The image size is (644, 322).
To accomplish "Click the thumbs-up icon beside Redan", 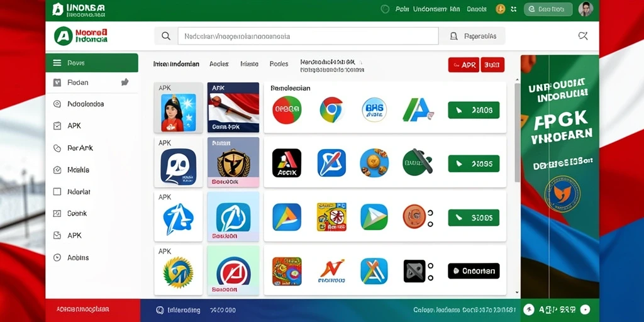I will click(125, 82).
